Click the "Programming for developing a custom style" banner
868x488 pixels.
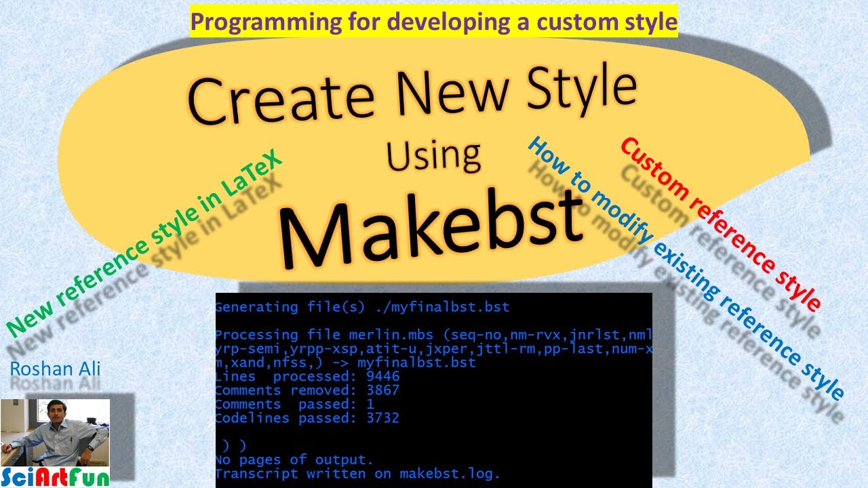tap(434, 22)
